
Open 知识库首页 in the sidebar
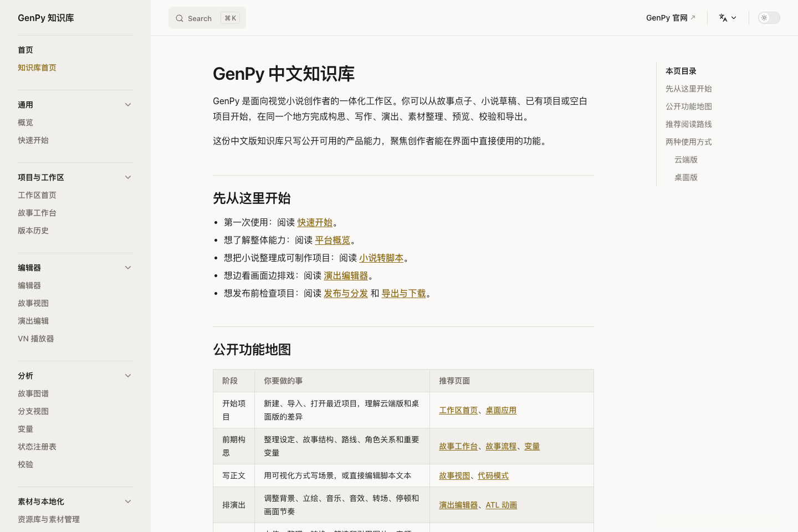[37, 68]
